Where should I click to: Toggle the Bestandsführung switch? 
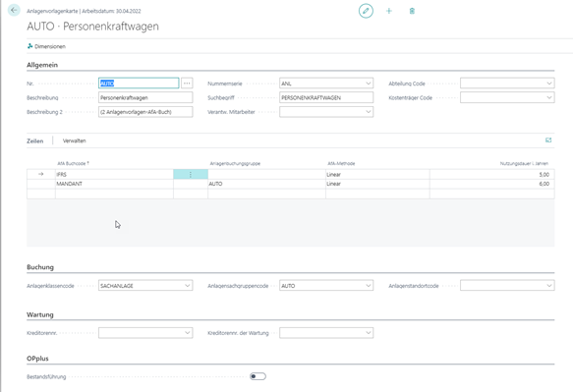pos(258,376)
